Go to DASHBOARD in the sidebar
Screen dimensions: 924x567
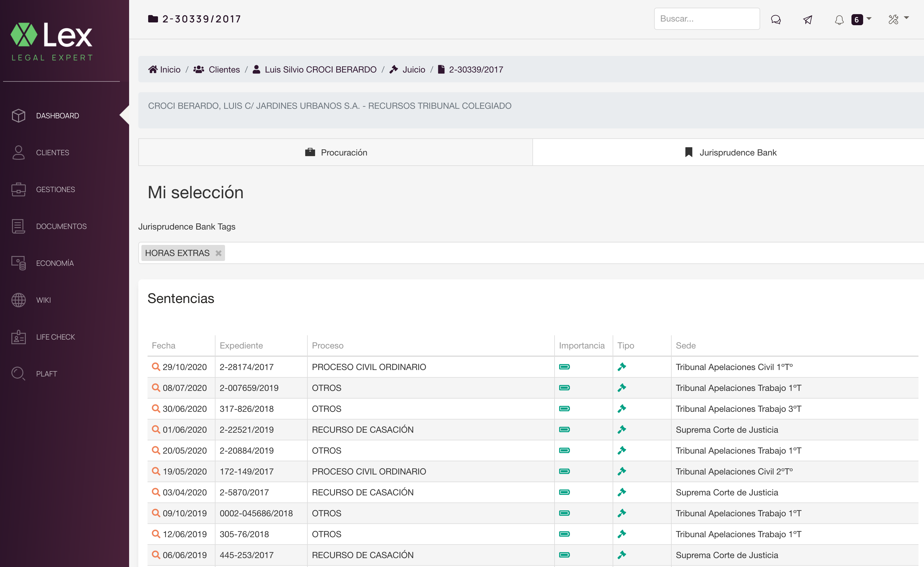pyautogui.click(x=57, y=116)
